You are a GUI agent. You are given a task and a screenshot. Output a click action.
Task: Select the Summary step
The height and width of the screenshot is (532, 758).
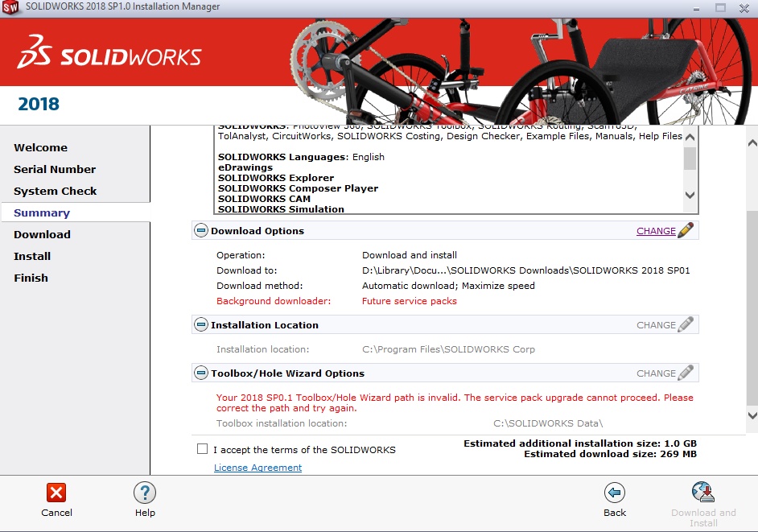coord(42,212)
